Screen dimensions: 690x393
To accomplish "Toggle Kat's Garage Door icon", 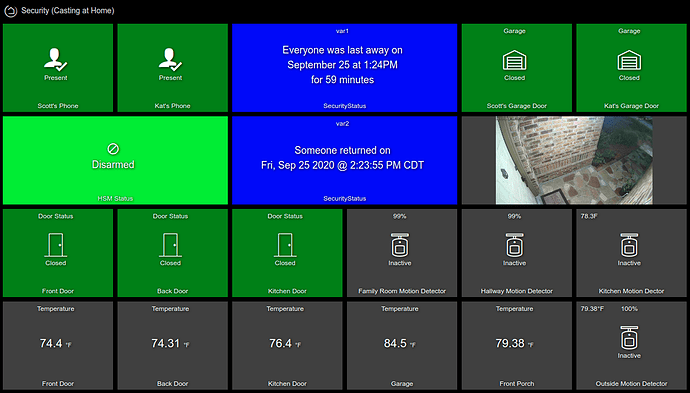I will (x=629, y=61).
